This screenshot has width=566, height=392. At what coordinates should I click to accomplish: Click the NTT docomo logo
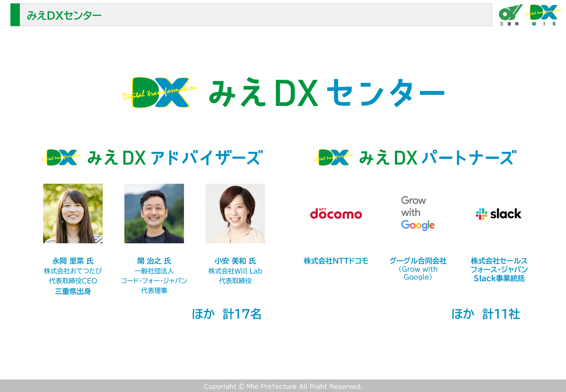click(x=336, y=214)
